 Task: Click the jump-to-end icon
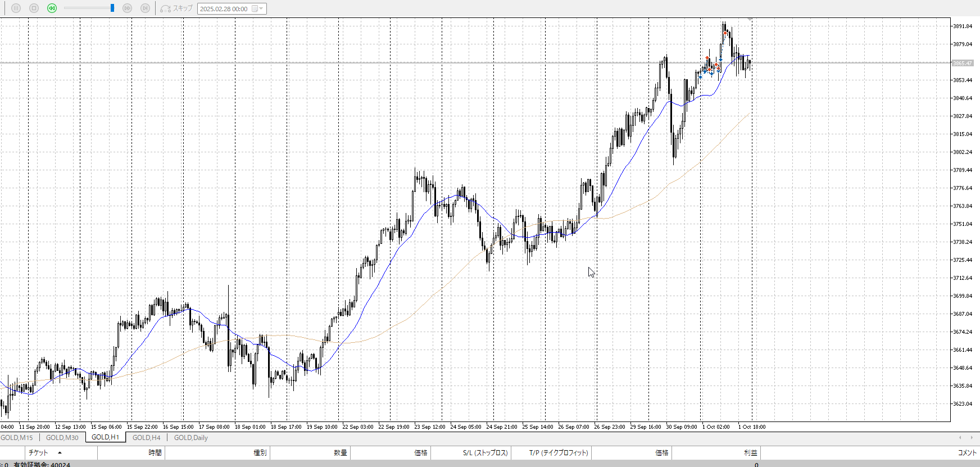145,8
